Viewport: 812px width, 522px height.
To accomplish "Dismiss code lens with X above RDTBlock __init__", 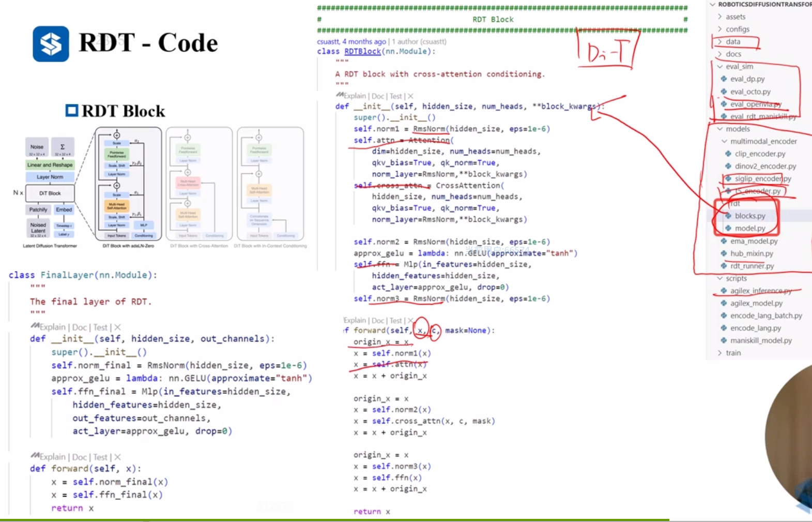I will pos(410,96).
